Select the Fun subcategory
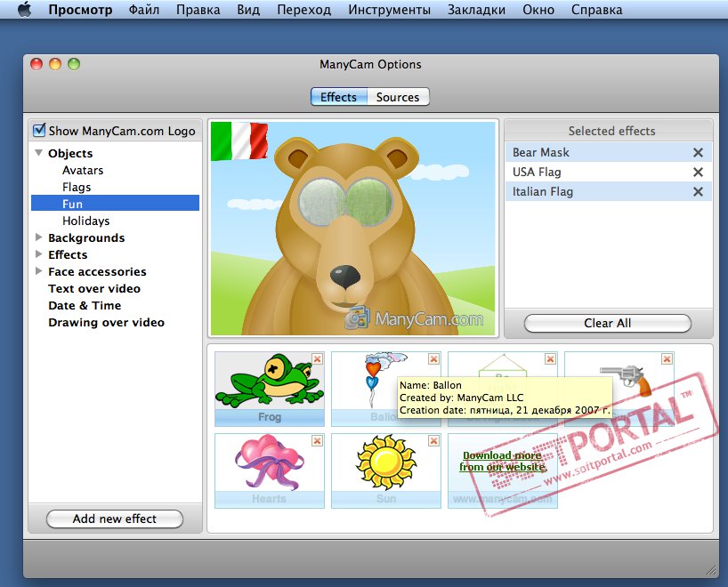Screen dimensions: 728x587 click(115, 204)
